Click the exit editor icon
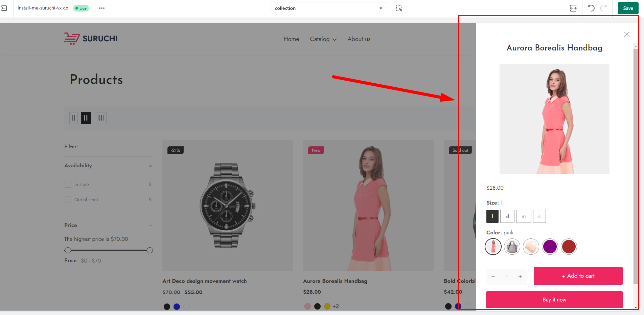This screenshot has width=644, height=315. (x=4, y=8)
